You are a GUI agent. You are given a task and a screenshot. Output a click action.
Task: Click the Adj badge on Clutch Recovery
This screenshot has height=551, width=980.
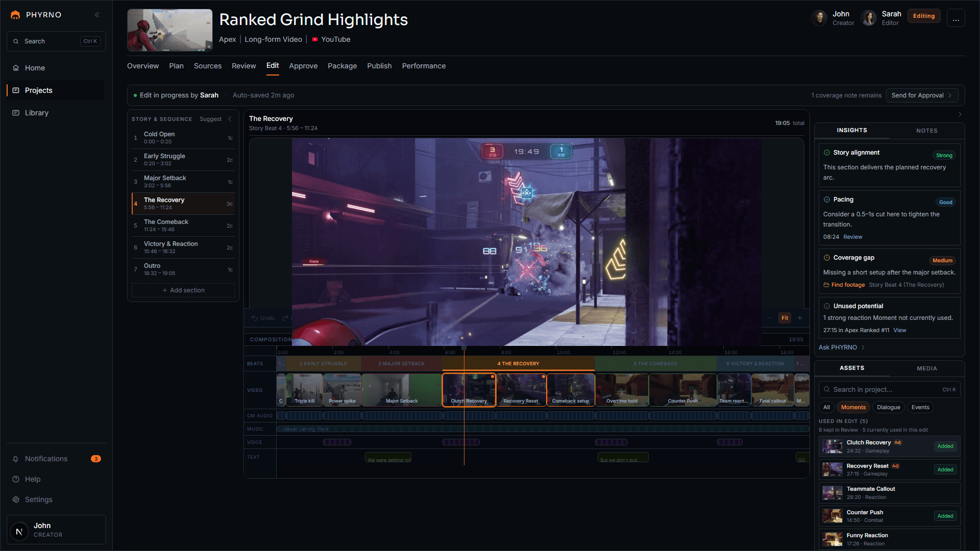coord(898,442)
